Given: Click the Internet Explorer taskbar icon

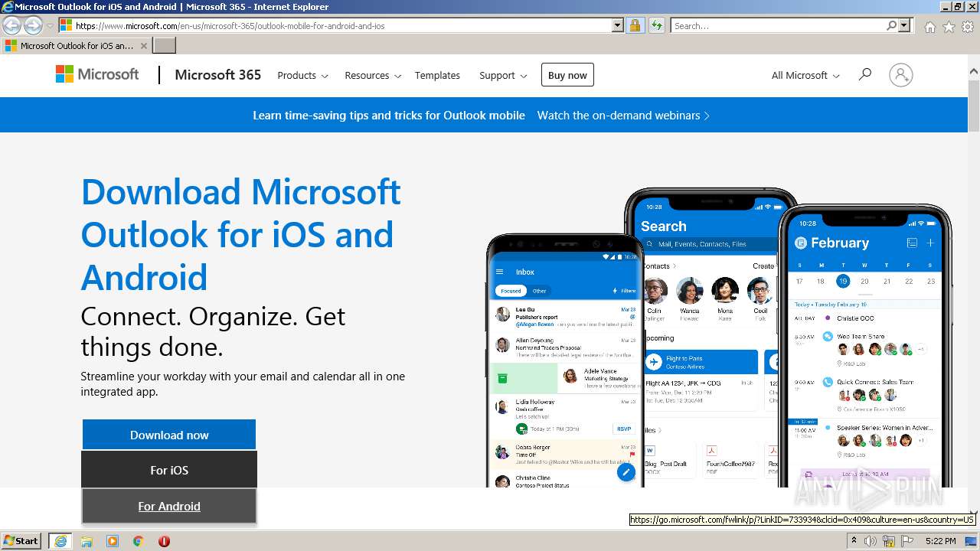Looking at the screenshot, I should (x=60, y=540).
